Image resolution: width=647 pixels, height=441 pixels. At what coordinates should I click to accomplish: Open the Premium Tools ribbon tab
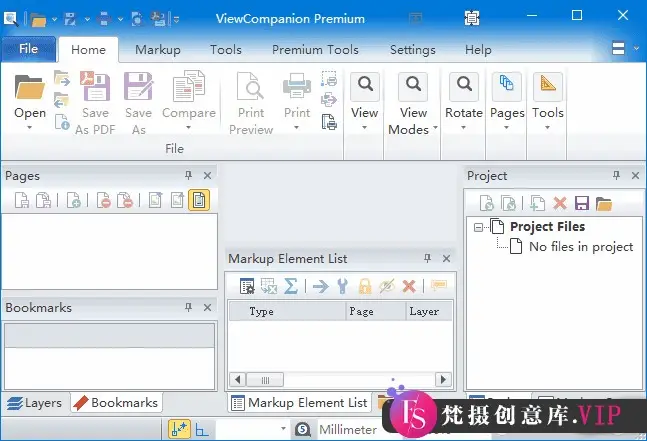pyautogui.click(x=315, y=50)
